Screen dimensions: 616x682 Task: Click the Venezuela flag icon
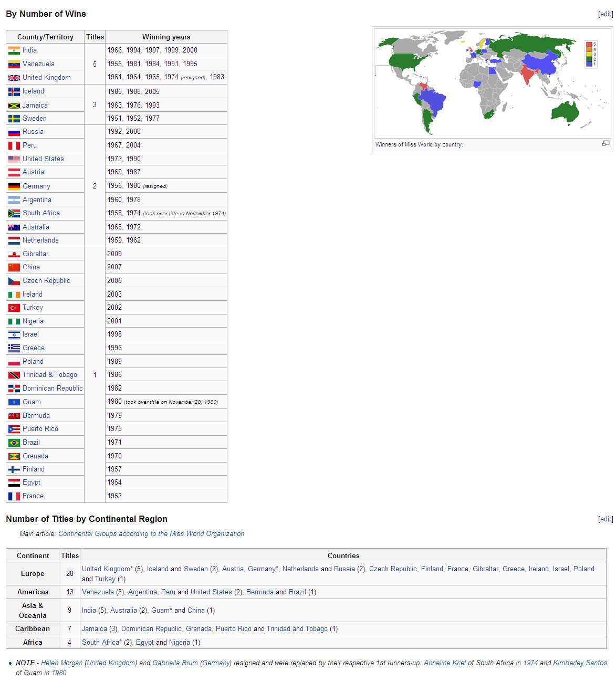(x=14, y=64)
